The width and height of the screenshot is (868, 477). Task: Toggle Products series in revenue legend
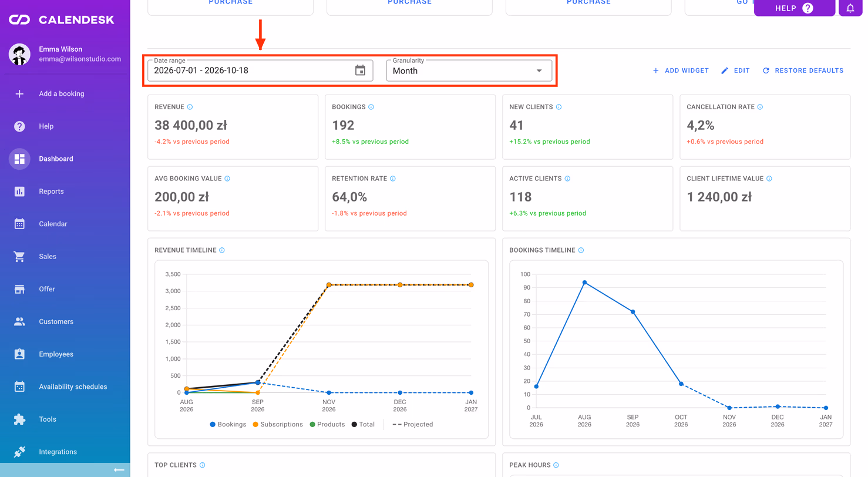coord(327,424)
